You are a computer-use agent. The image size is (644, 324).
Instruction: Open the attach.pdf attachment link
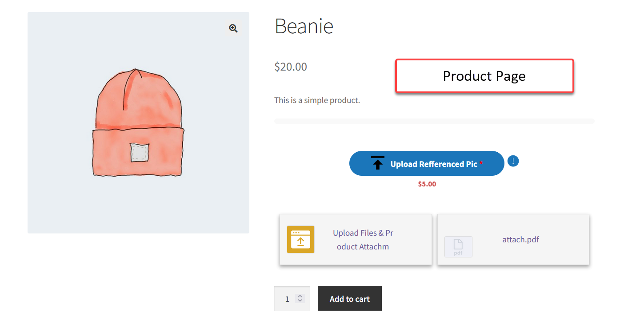click(x=520, y=239)
